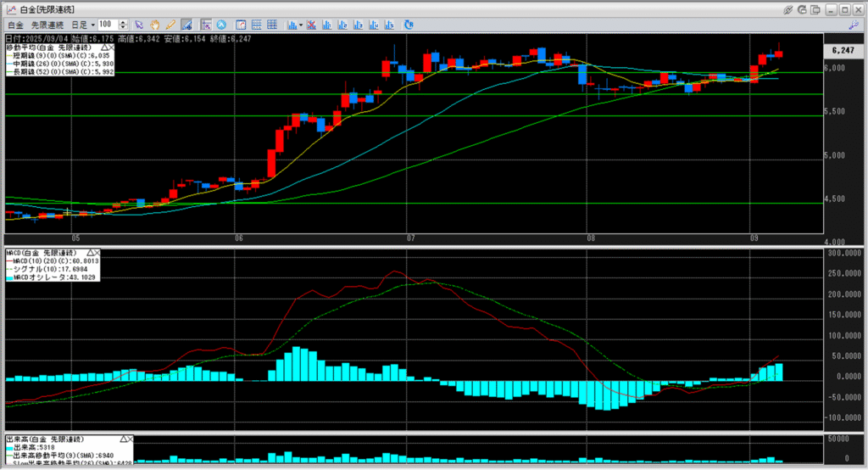Click indicator template icon number 5
This screenshot has height=470, width=868.
coord(389,25)
